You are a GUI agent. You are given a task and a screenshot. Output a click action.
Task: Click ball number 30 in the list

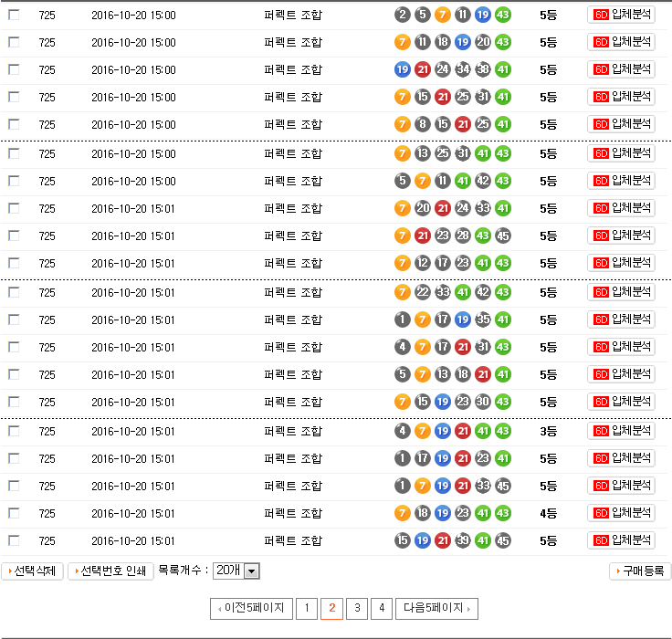483,402
